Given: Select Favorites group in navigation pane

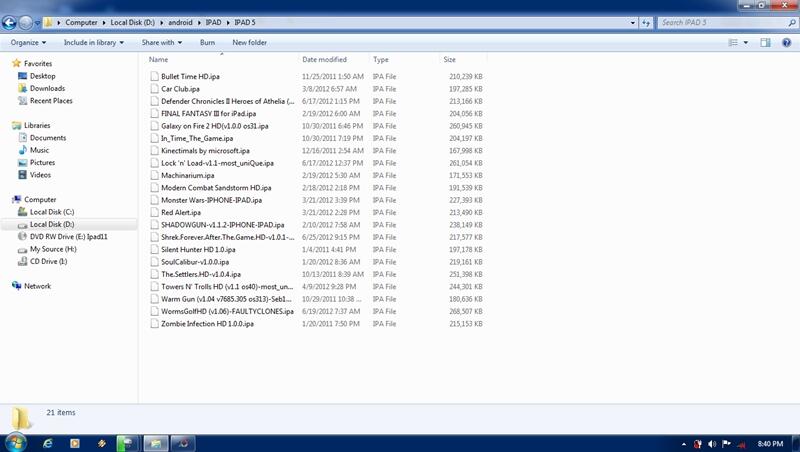Looking at the screenshot, I should point(38,64).
